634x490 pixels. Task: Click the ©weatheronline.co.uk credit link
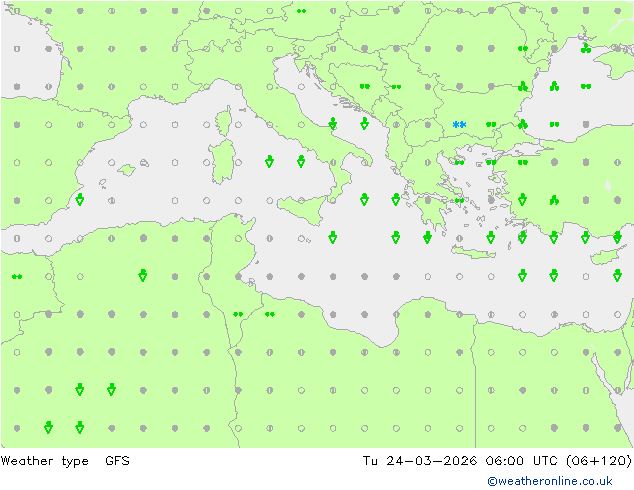coord(550,481)
